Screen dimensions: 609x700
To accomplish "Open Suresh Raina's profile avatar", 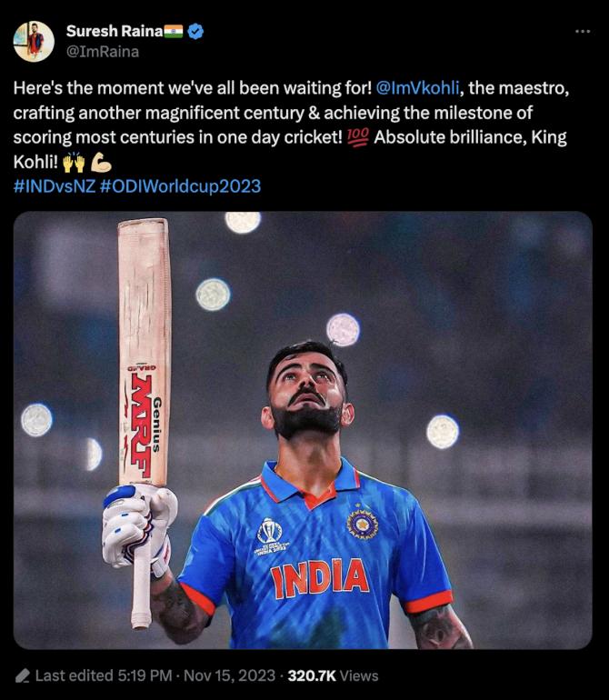I will [x=34, y=41].
